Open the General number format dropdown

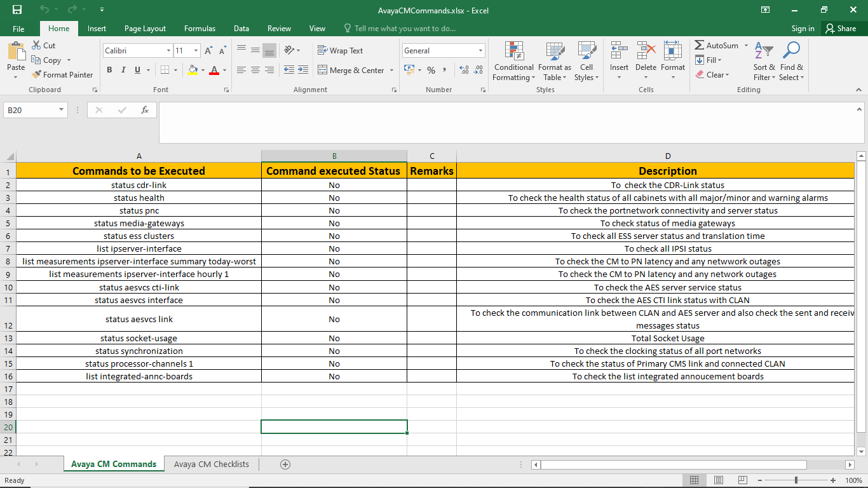coord(480,51)
